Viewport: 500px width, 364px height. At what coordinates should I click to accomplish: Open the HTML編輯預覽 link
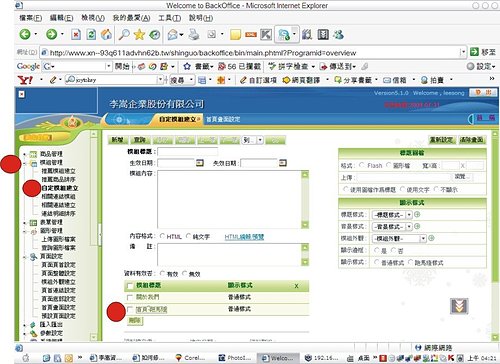pos(244,237)
